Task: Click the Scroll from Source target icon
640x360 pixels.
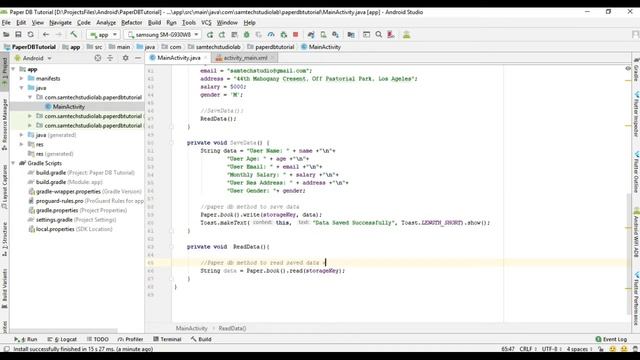Action: tap(98, 58)
